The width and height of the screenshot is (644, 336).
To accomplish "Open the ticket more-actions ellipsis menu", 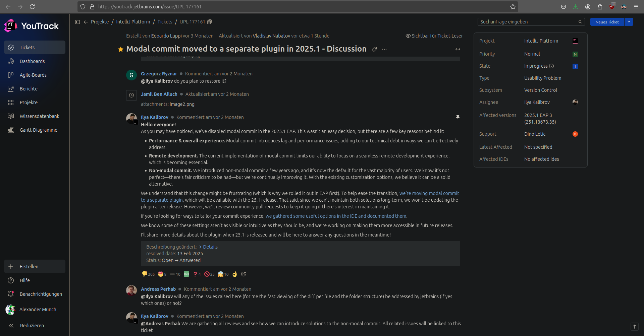I will point(384,49).
